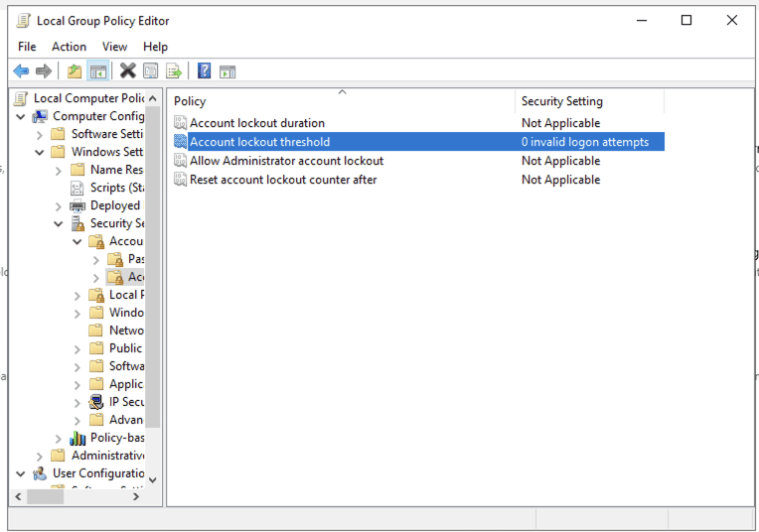Open the View menu

[114, 47]
